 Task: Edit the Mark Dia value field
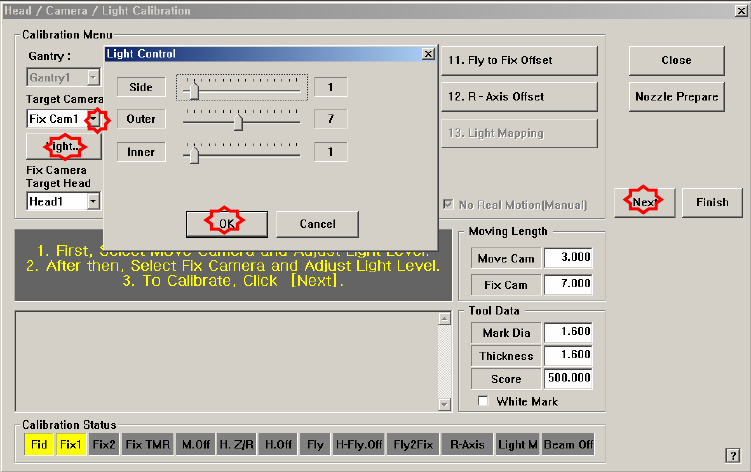click(568, 332)
